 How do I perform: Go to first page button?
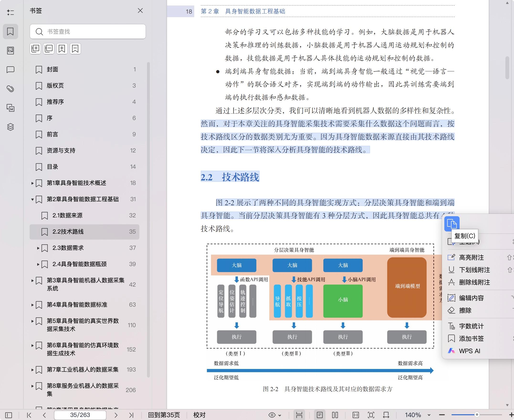pos(29,415)
